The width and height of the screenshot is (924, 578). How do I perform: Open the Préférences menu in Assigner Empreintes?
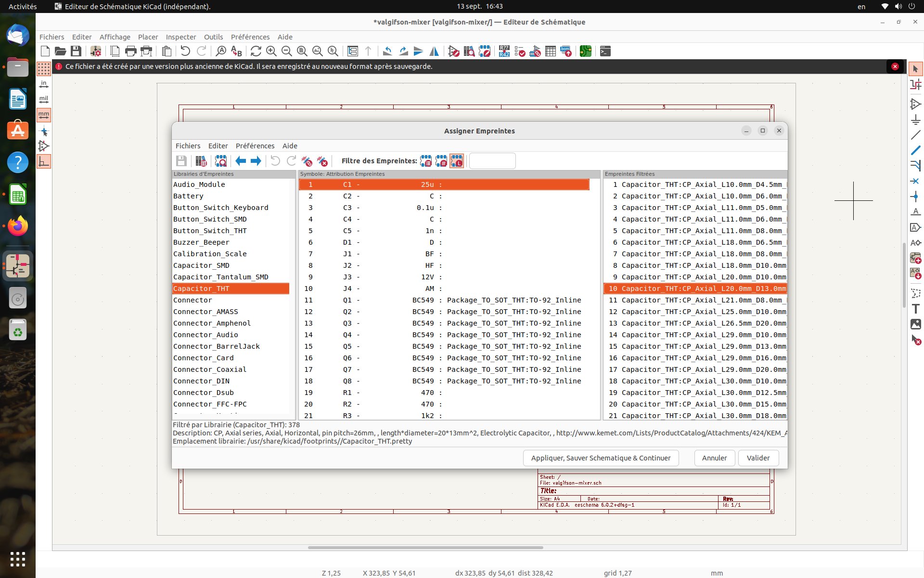point(255,146)
